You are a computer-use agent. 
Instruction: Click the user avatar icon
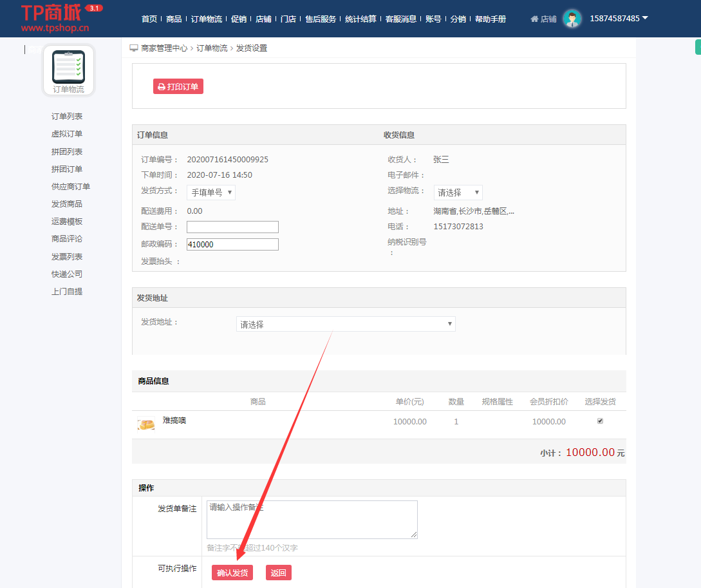tap(572, 19)
